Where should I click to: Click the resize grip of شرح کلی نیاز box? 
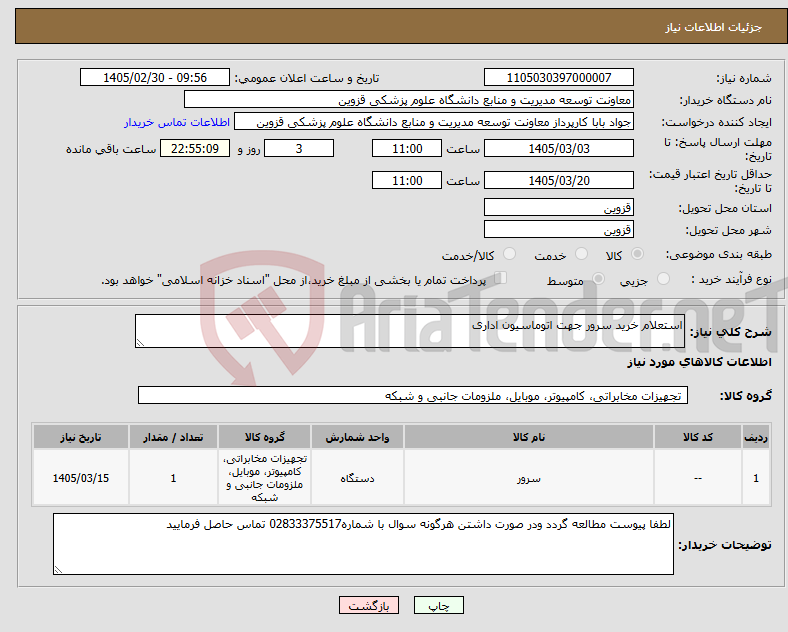point(140,343)
